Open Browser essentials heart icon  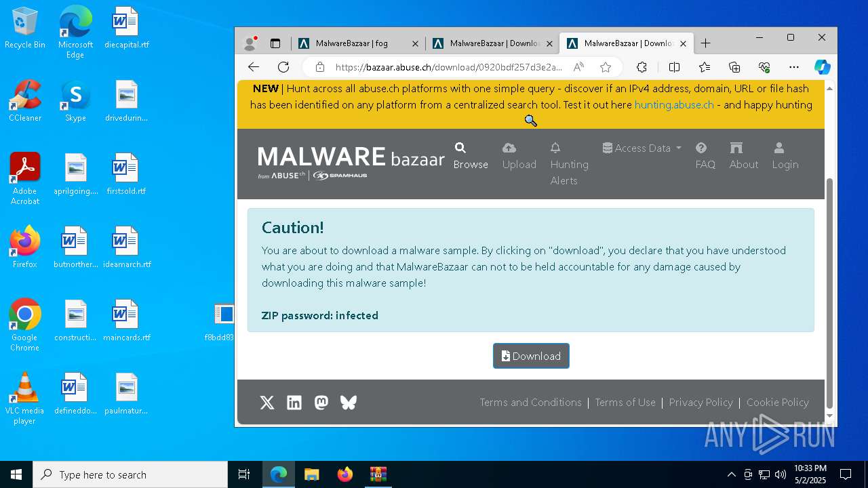coord(764,67)
